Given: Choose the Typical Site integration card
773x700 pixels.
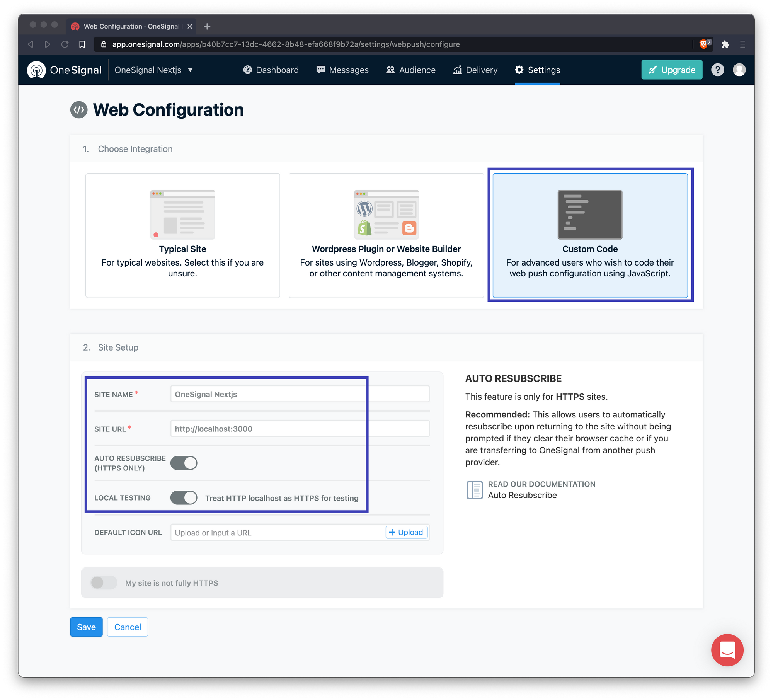Looking at the screenshot, I should click(x=182, y=235).
